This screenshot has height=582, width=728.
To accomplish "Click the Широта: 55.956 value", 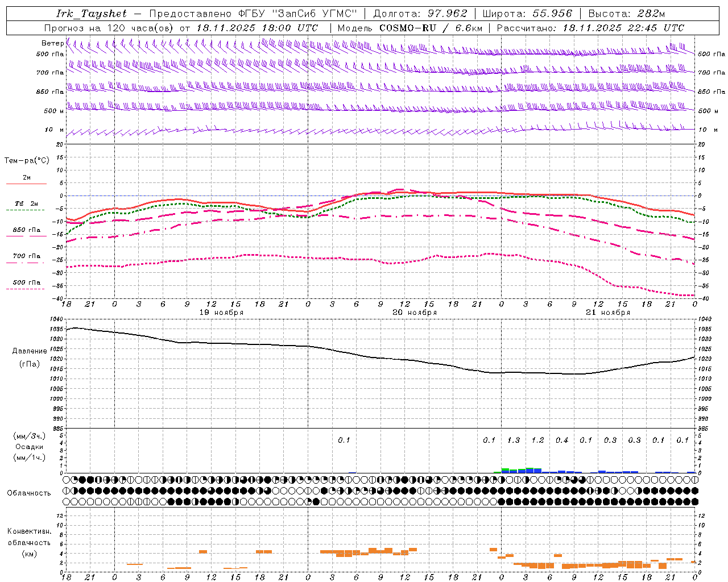I will pyautogui.click(x=527, y=14).
